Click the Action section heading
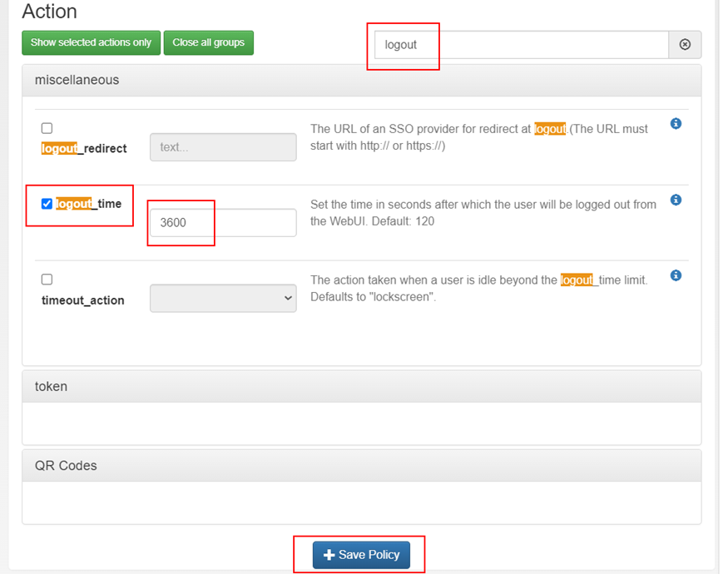728x574 pixels. [50, 12]
